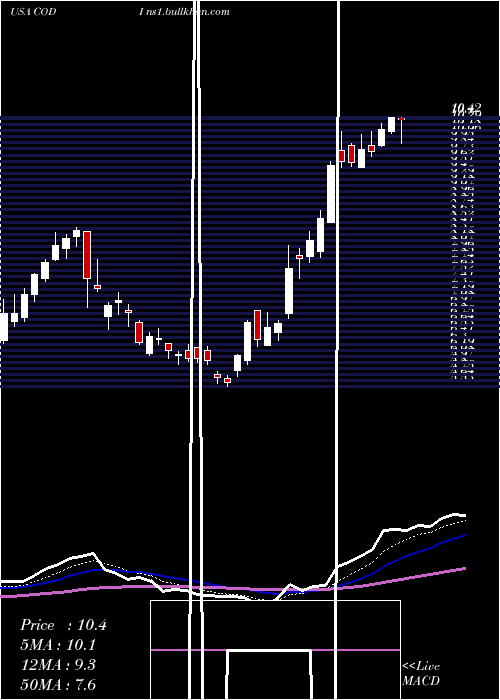Screen dimensions: 500x700
Task: Click the lowest red candle at the chart trough
Action: (227, 380)
